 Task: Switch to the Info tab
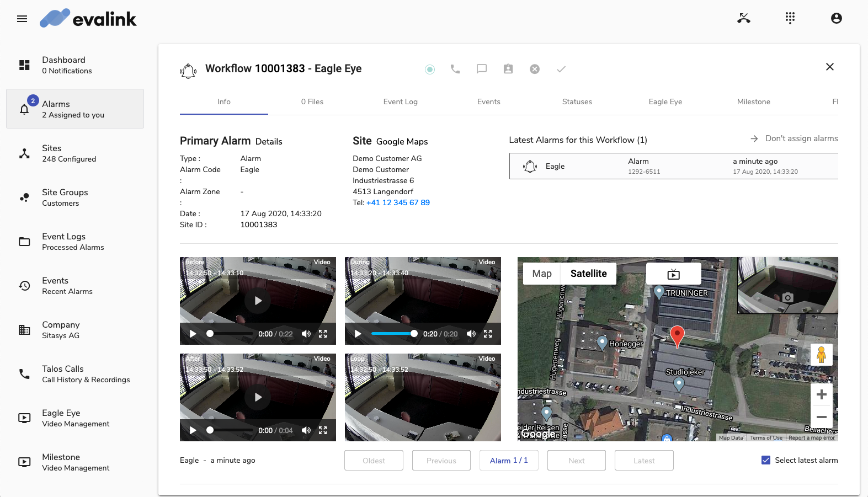224,102
